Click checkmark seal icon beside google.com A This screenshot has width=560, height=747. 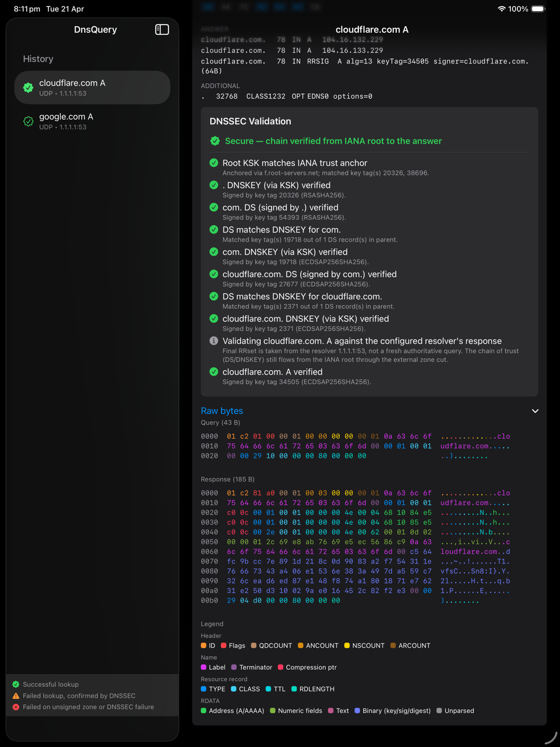click(x=28, y=122)
